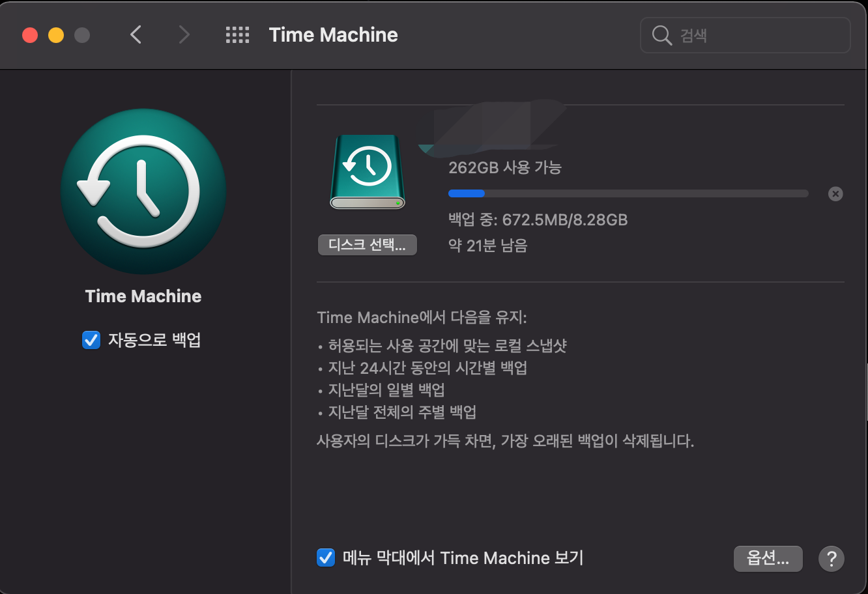Open help with the question mark button
The width and height of the screenshot is (868, 594).
pyautogui.click(x=831, y=558)
